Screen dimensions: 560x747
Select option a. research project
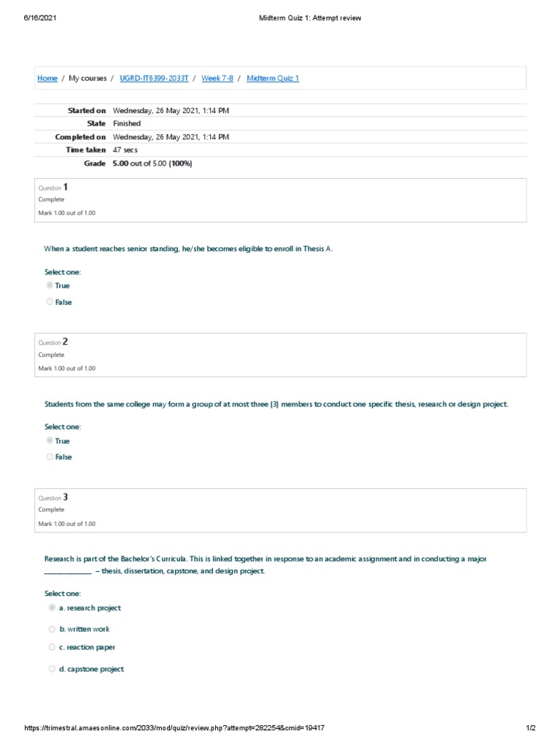(52, 608)
